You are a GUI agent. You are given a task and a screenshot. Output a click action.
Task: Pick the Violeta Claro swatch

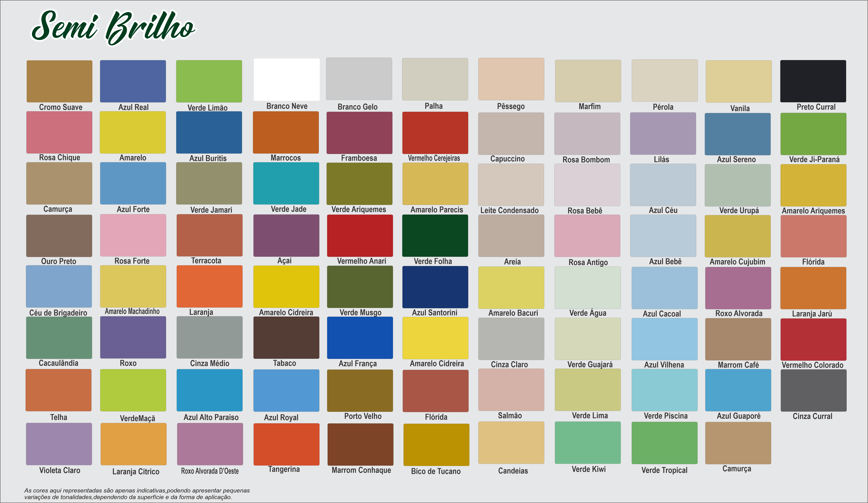click(x=59, y=444)
